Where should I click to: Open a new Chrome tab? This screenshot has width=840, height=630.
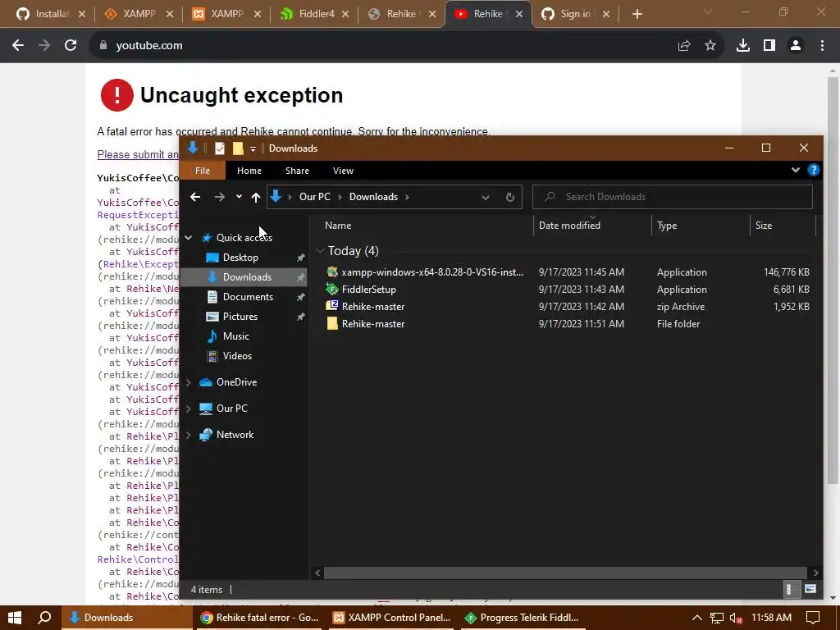click(637, 14)
